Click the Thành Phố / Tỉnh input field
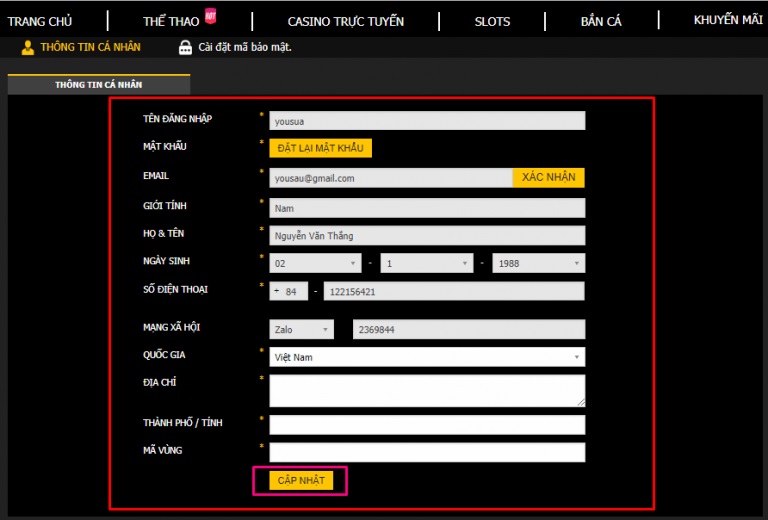Viewport: 768px width, 520px height. (427, 425)
